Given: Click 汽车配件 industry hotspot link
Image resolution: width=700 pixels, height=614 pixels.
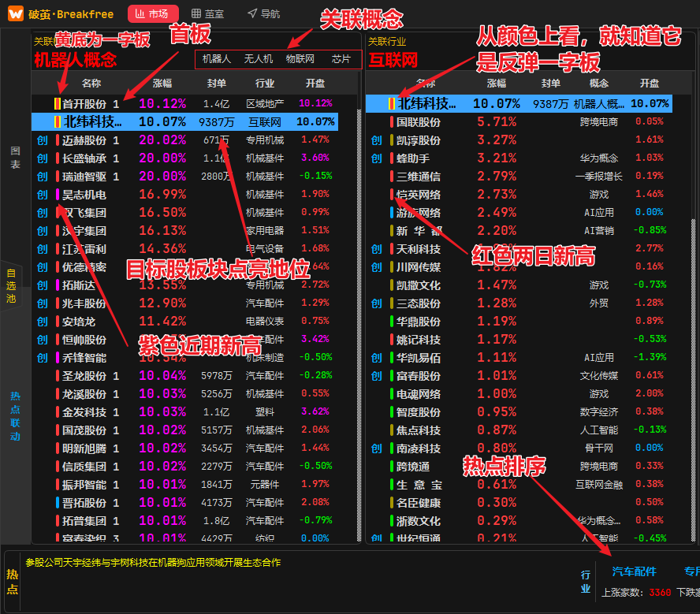Looking at the screenshot, I should [634, 571].
